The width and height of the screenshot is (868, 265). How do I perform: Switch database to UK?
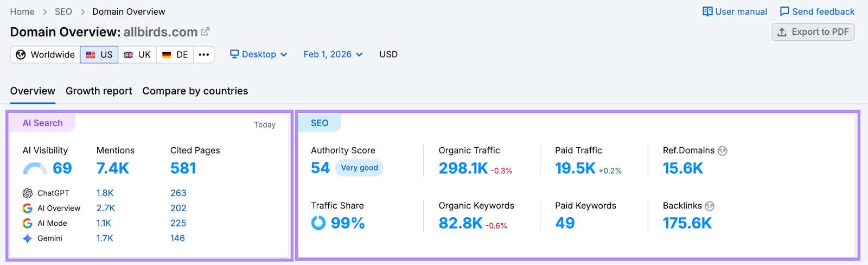tap(137, 55)
